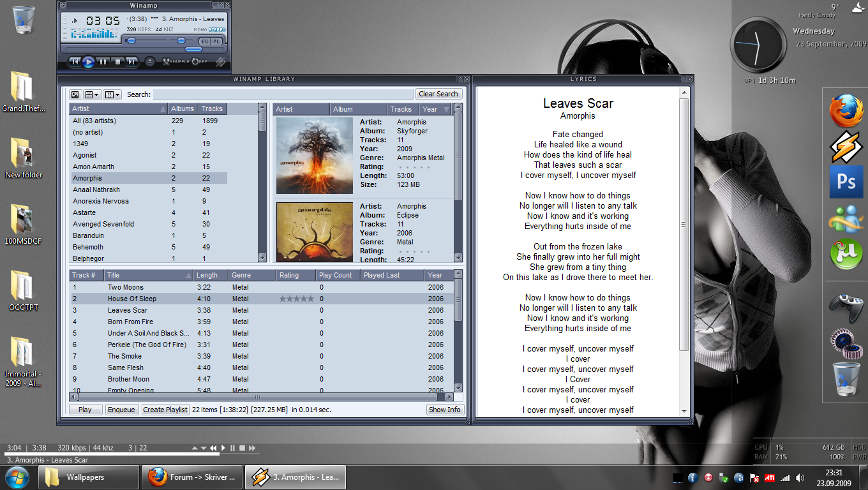Open the columns layout dropdown in library toolbar
868x490 pixels.
click(112, 94)
